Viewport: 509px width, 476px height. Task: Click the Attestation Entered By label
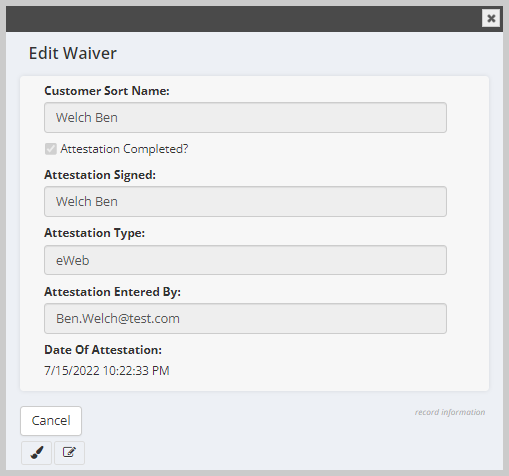[x=112, y=292]
